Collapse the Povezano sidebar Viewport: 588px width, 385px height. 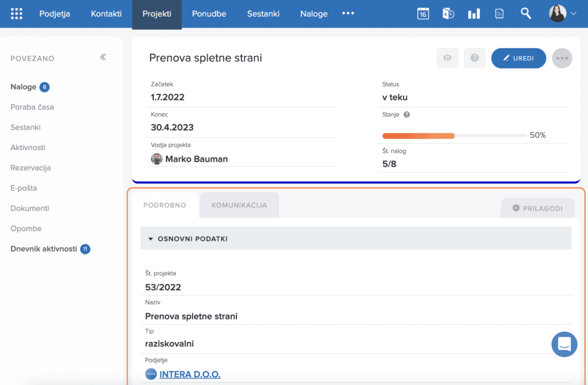coord(103,57)
